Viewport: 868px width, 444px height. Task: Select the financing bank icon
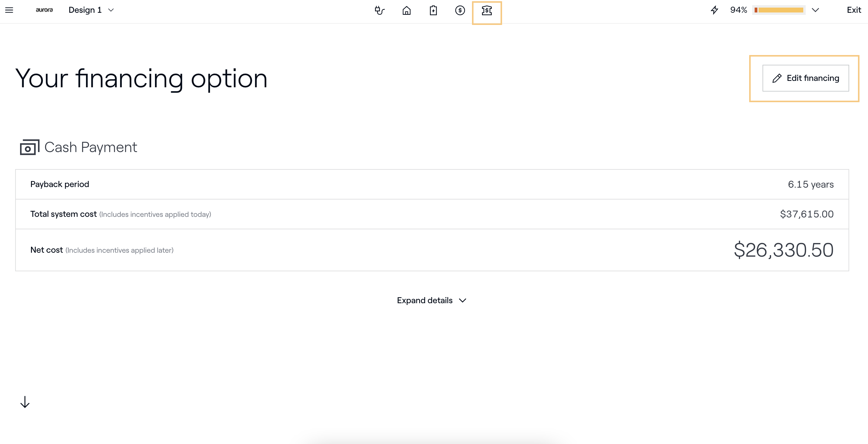pos(487,10)
